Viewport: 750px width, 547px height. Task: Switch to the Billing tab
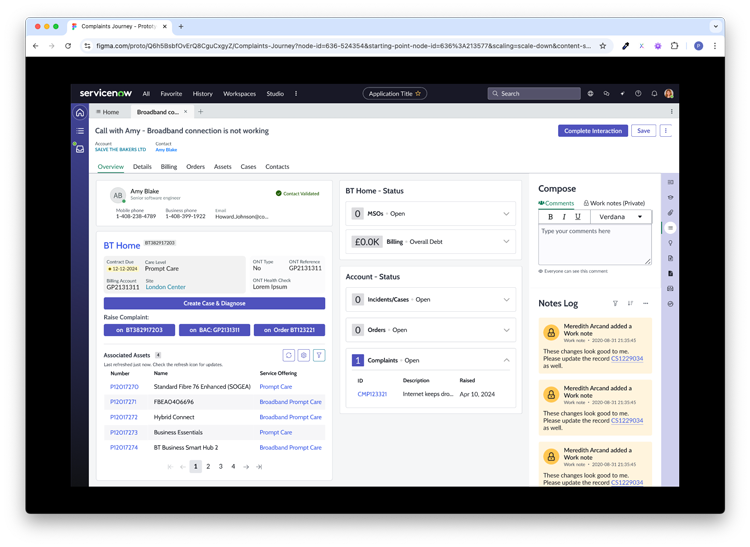(x=168, y=166)
